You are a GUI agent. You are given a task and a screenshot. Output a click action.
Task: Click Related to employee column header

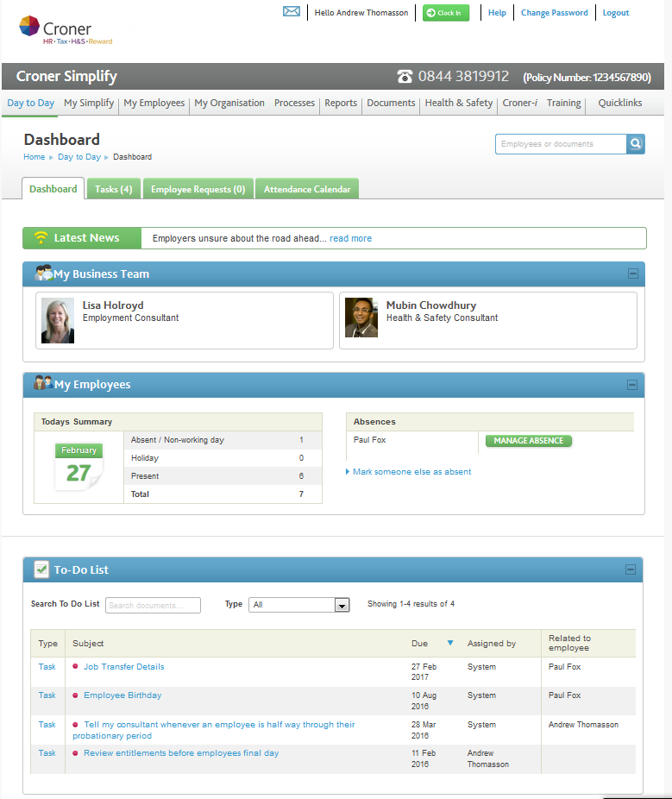pyautogui.click(x=569, y=643)
